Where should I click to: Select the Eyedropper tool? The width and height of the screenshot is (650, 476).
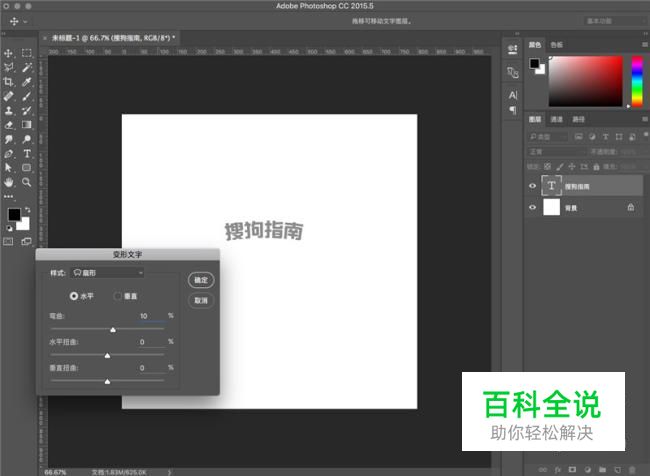point(27,82)
